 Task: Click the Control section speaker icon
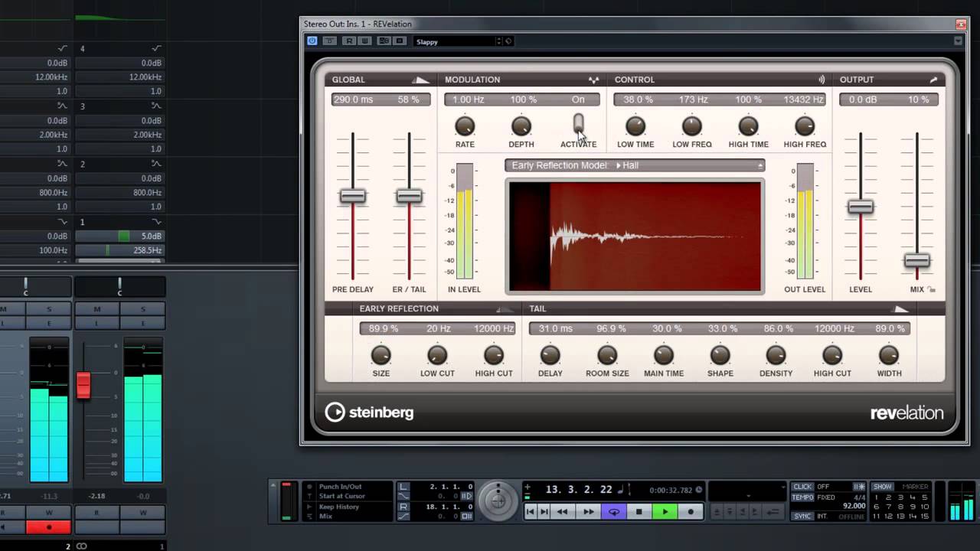pyautogui.click(x=821, y=80)
